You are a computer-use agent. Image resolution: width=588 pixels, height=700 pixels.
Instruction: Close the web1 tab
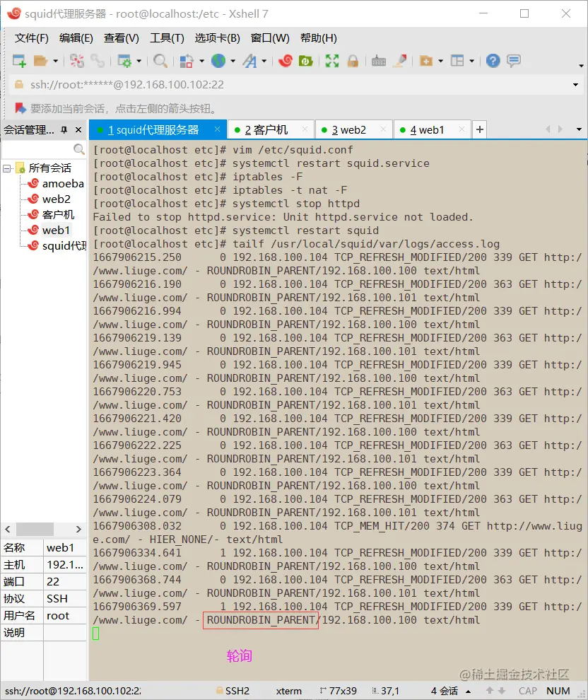461,129
